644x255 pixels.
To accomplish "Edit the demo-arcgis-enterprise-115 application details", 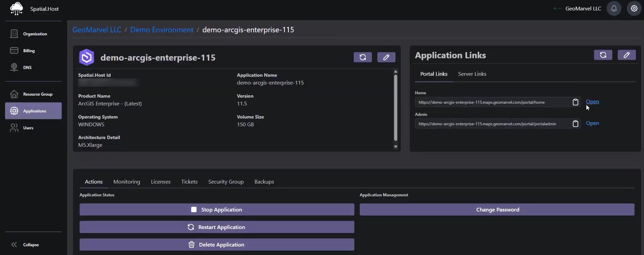I will point(386,57).
